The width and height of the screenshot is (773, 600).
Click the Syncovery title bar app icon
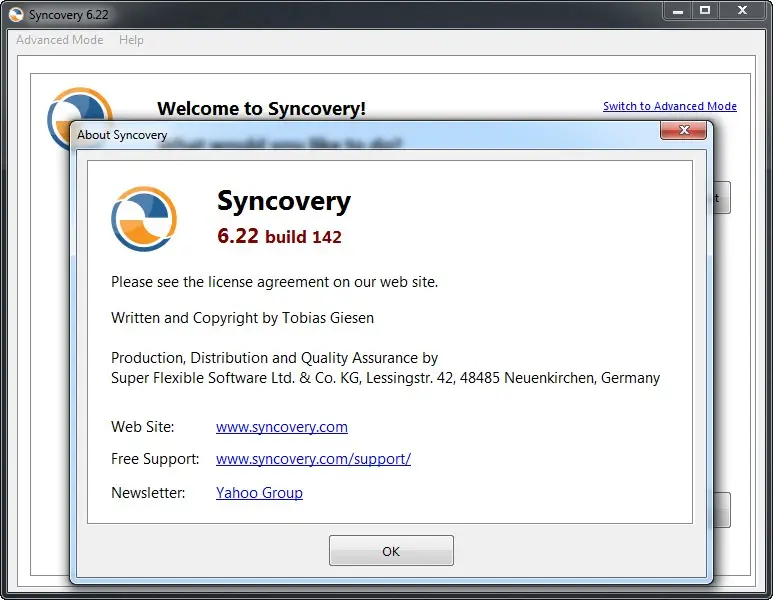coord(16,15)
